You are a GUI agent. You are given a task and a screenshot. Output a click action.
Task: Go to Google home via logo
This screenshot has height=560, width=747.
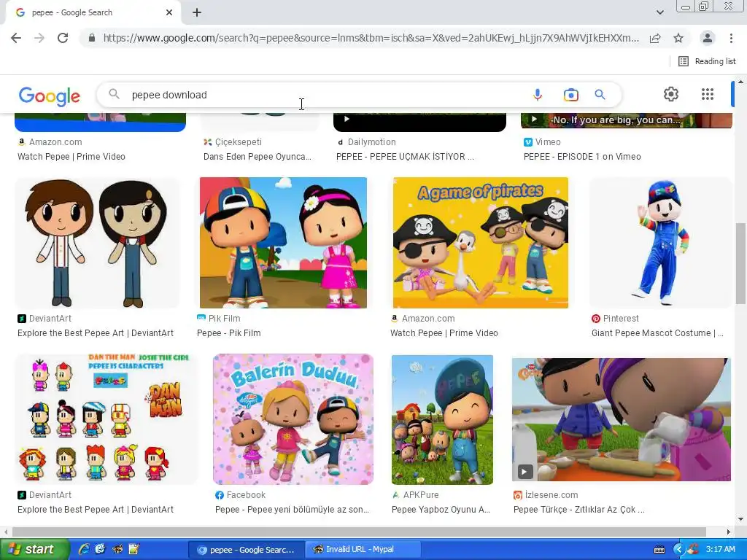[50, 96]
